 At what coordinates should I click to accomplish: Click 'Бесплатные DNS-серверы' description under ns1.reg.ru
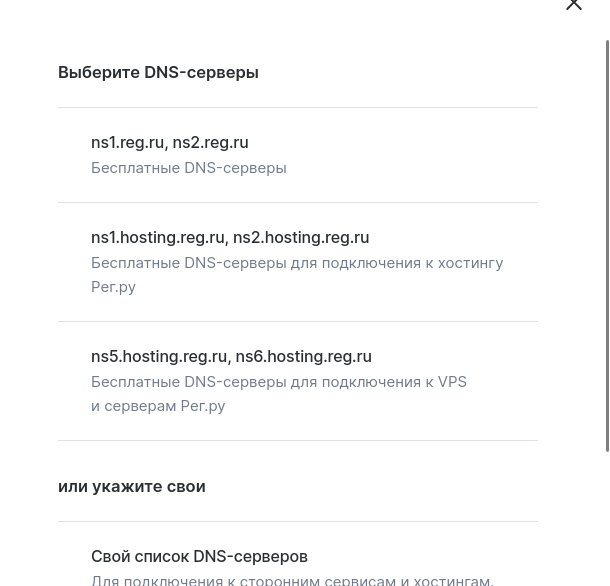[188, 168]
